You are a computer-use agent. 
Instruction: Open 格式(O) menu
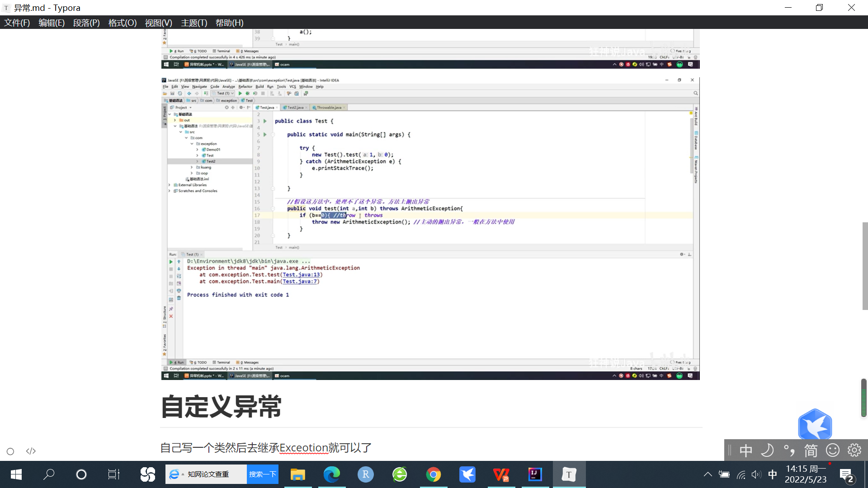pos(122,23)
